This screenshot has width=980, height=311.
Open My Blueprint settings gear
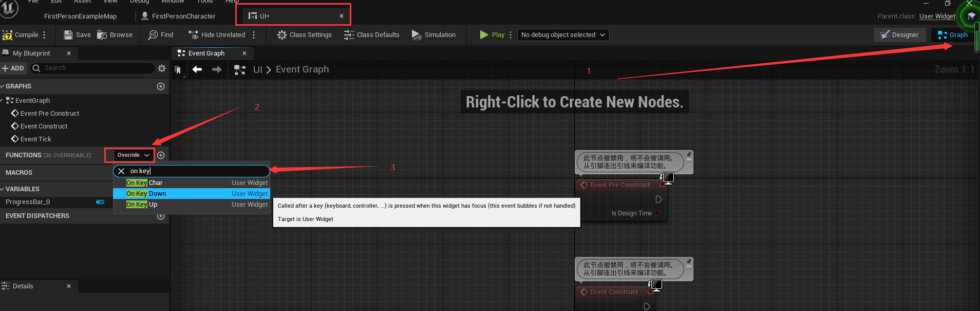click(162, 68)
